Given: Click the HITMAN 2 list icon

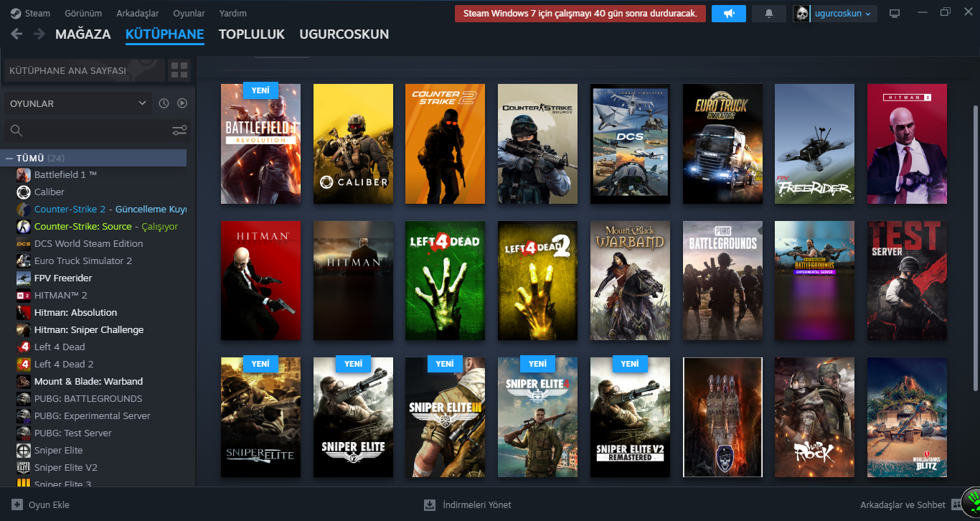Looking at the screenshot, I should point(23,295).
